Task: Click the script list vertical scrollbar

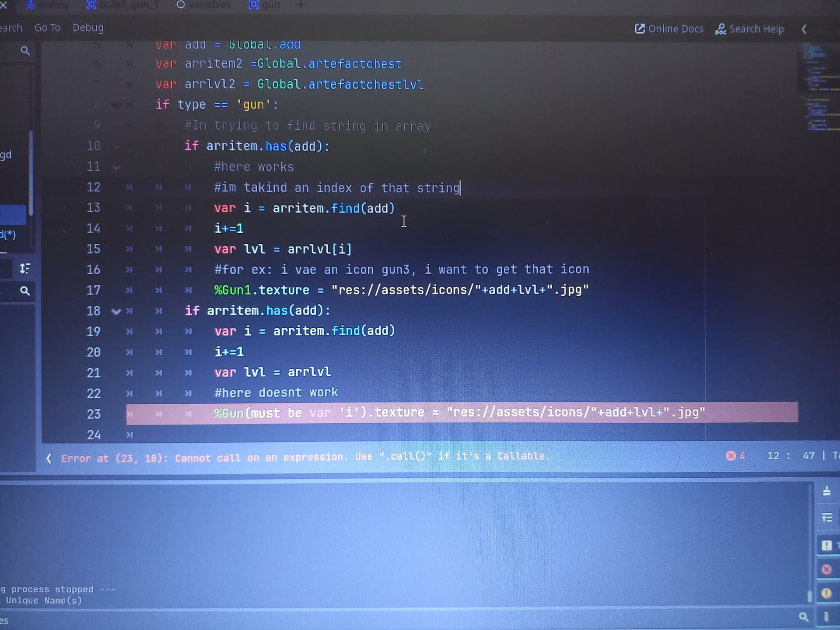Action: point(31,173)
